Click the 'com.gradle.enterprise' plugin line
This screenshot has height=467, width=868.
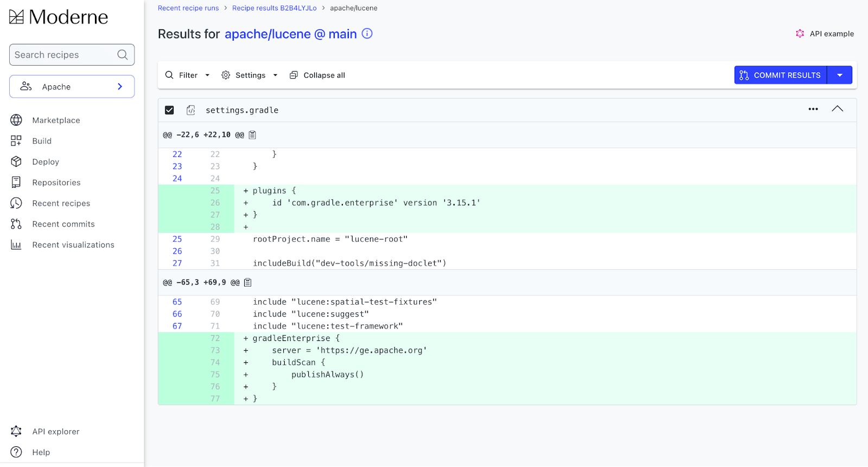[x=376, y=203]
